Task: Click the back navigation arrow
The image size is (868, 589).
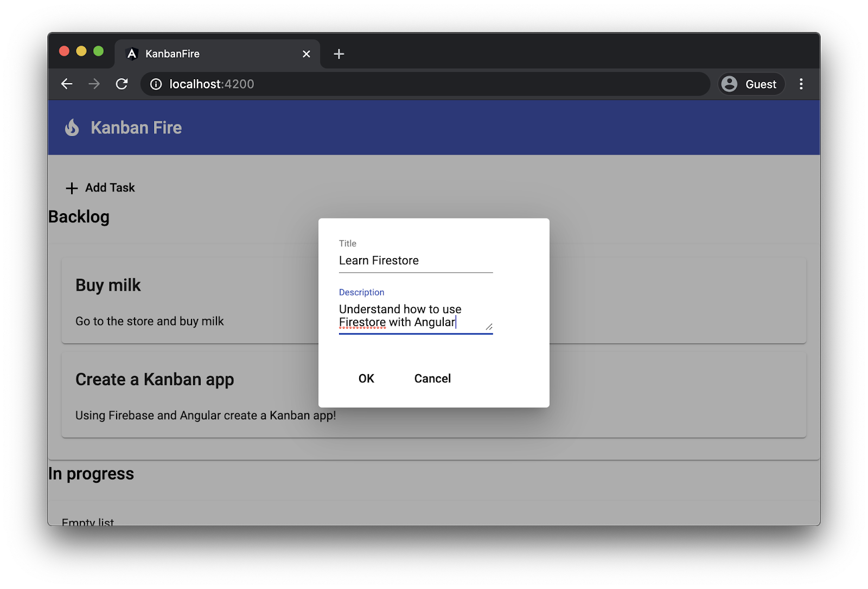Action: click(66, 84)
